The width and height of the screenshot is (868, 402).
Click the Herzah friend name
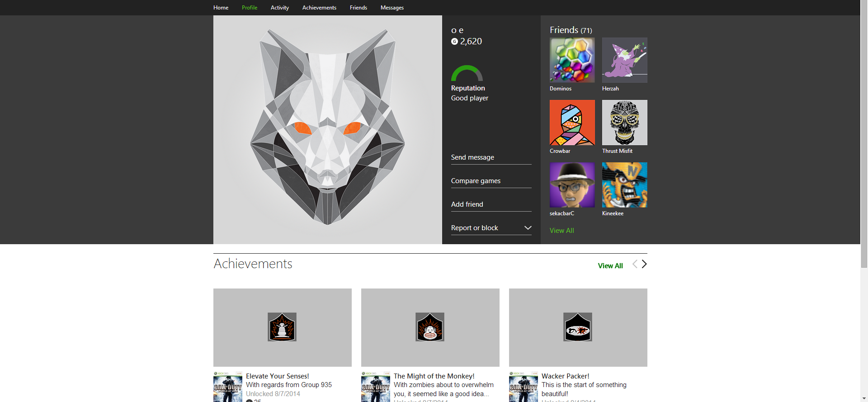point(610,89)
